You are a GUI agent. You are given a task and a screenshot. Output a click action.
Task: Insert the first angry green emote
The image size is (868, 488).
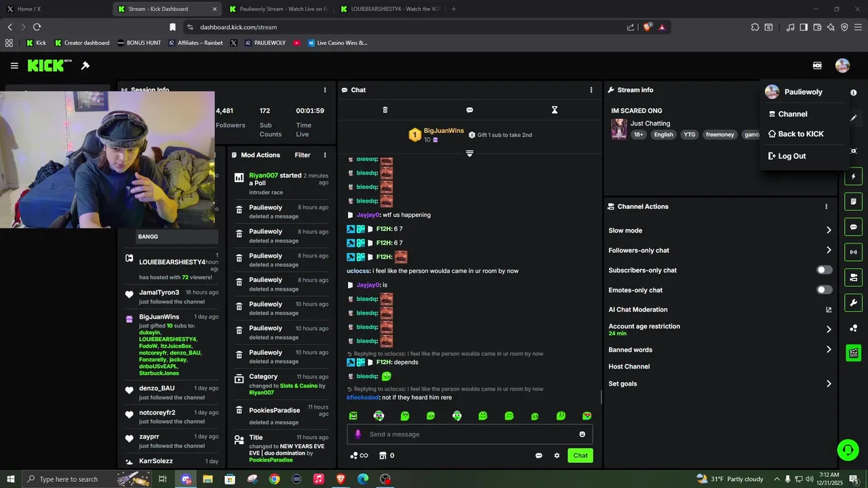353,416
